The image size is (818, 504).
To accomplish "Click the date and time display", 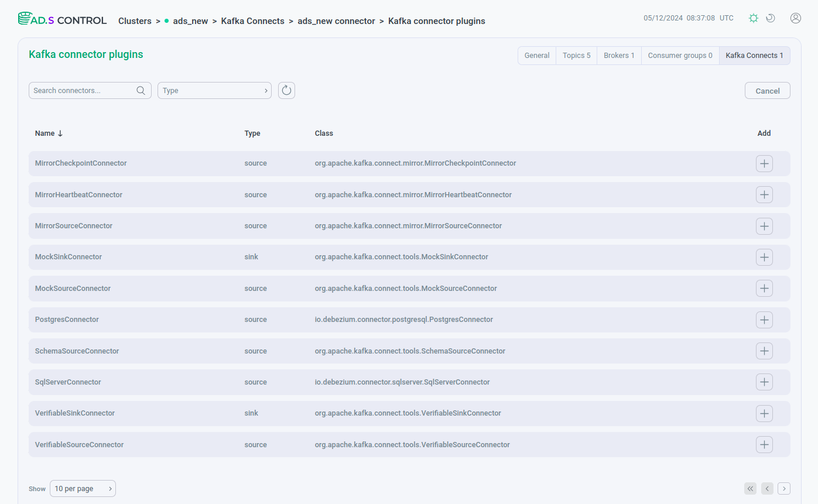I will coord(689,18).
